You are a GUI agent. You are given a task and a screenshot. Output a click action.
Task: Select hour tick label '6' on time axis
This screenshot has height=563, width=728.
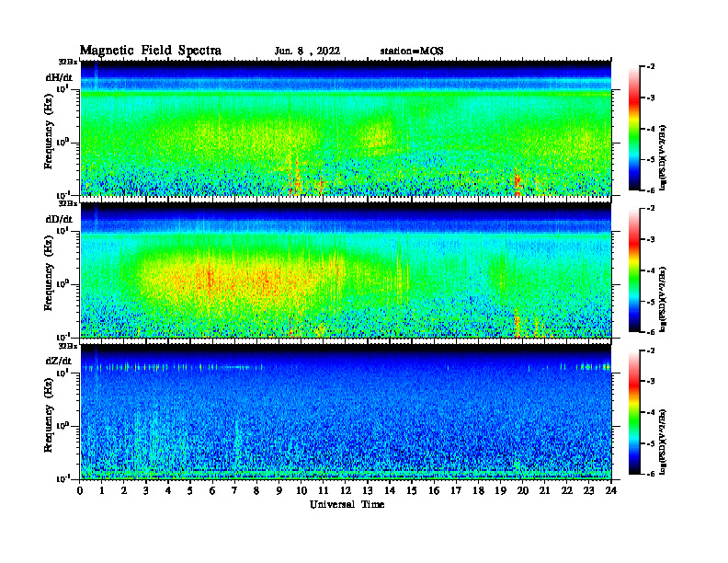coord(212,491)
